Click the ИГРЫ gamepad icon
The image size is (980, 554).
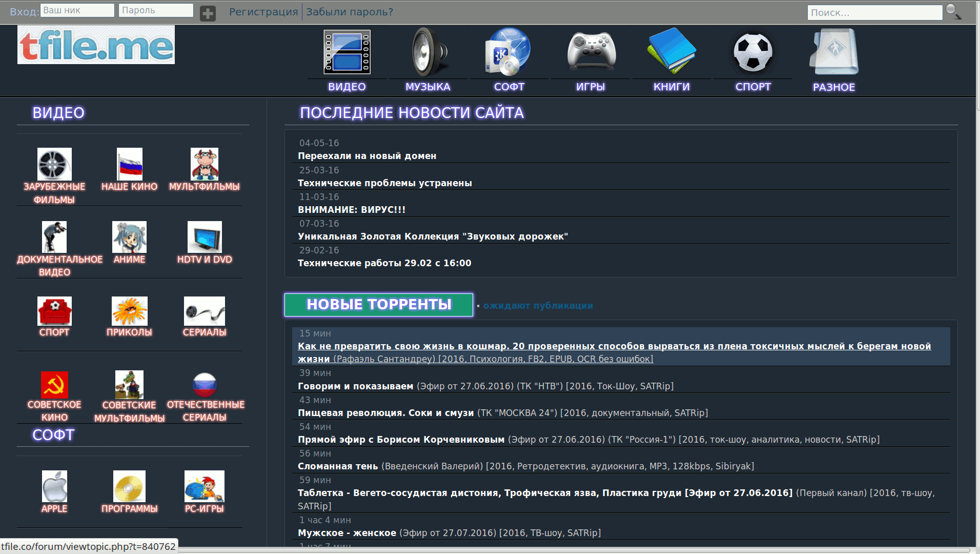(x=590, y=51)
